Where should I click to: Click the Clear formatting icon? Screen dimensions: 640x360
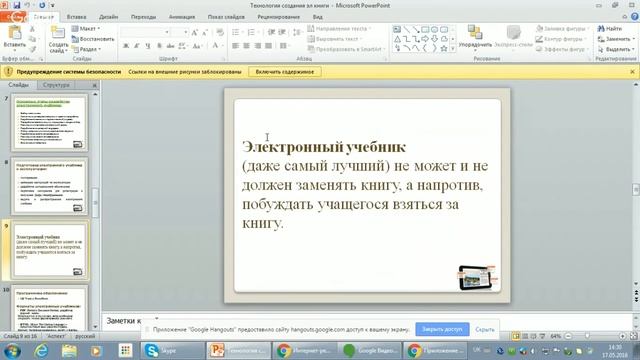pyautogui.click(x=220, y=32)
